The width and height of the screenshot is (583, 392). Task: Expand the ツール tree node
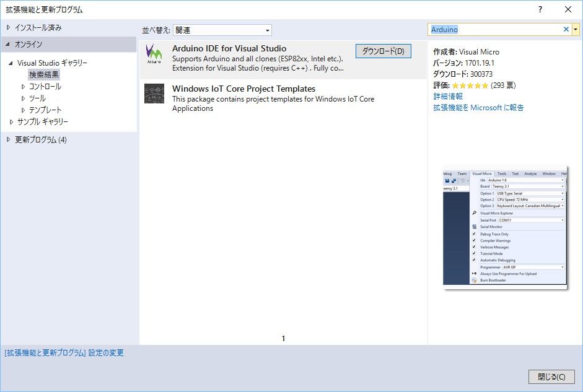point(24,98)
